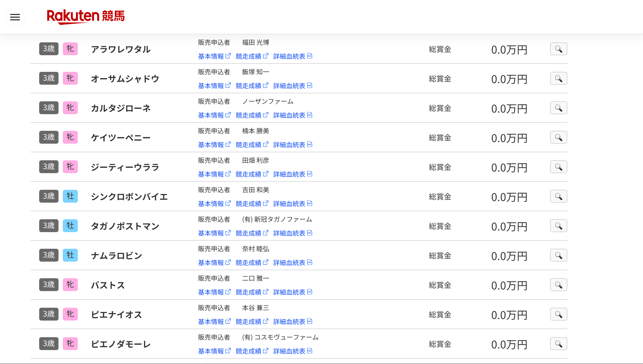Open 競走成績 for ジーティーウララ
Image resolution: width=643 pixels, height=364 pixels.
tap(252, 174)
